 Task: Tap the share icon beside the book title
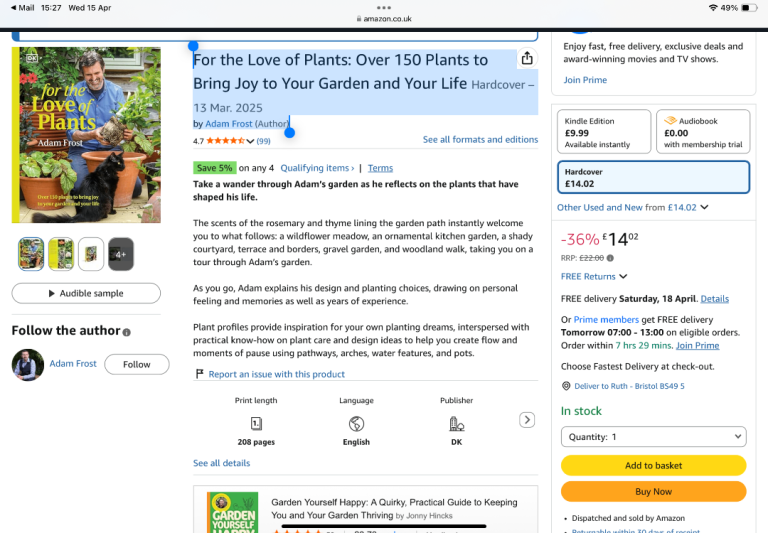527,59
